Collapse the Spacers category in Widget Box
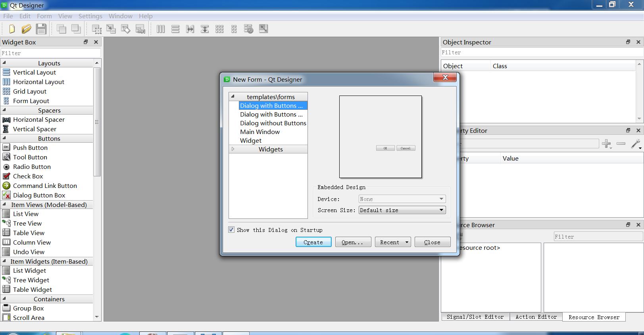The width and height of the screenshot is (644, 335). [4, 110]
